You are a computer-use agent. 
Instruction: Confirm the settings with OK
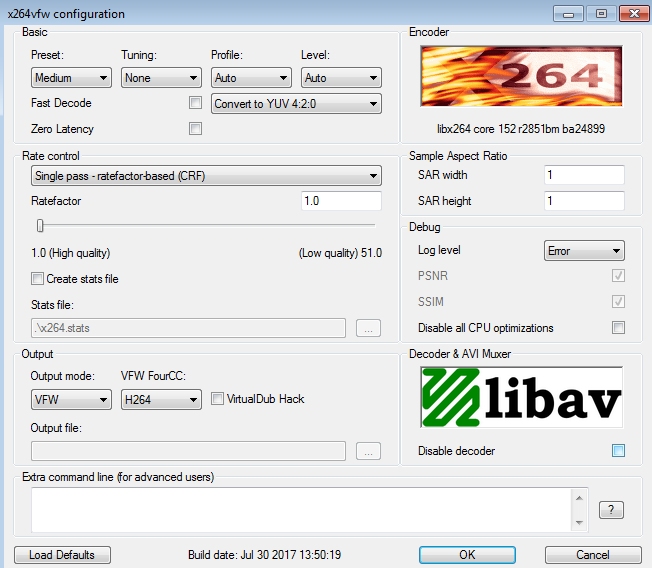(x=467, y=555)
